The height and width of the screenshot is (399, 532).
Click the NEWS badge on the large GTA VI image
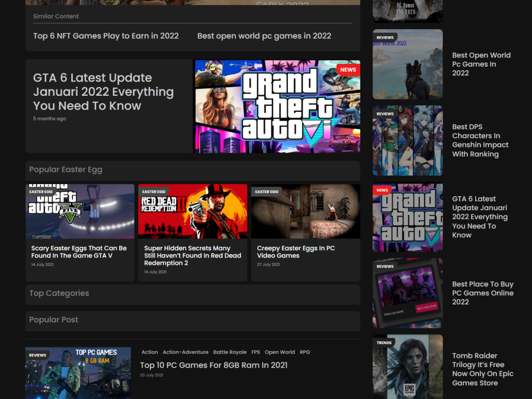click(348, 70)
